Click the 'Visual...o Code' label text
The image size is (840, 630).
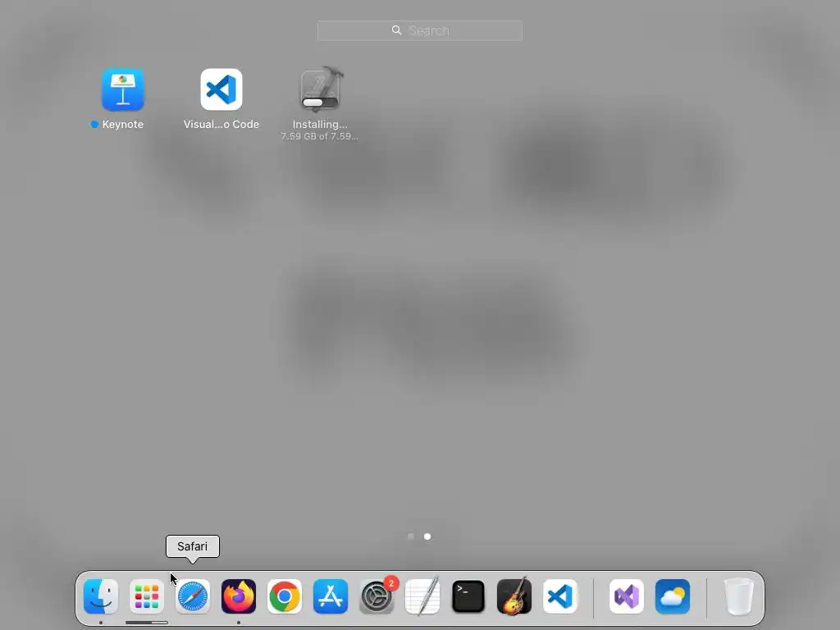(221, 125)
